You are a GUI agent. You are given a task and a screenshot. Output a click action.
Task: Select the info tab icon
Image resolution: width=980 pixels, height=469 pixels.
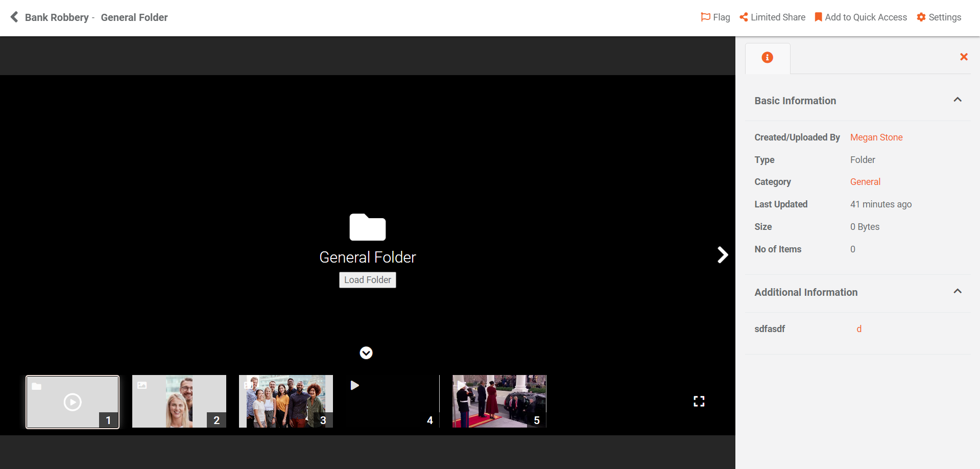pyautogui.click(x=767, y=58)
